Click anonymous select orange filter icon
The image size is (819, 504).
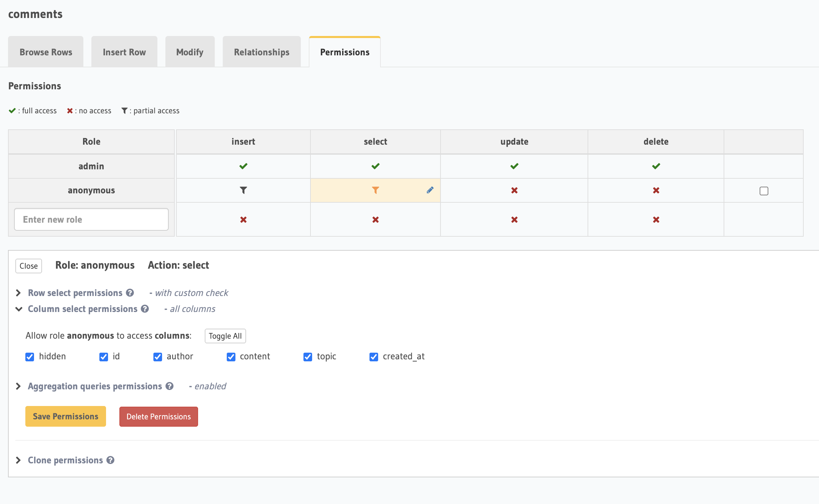375,190
